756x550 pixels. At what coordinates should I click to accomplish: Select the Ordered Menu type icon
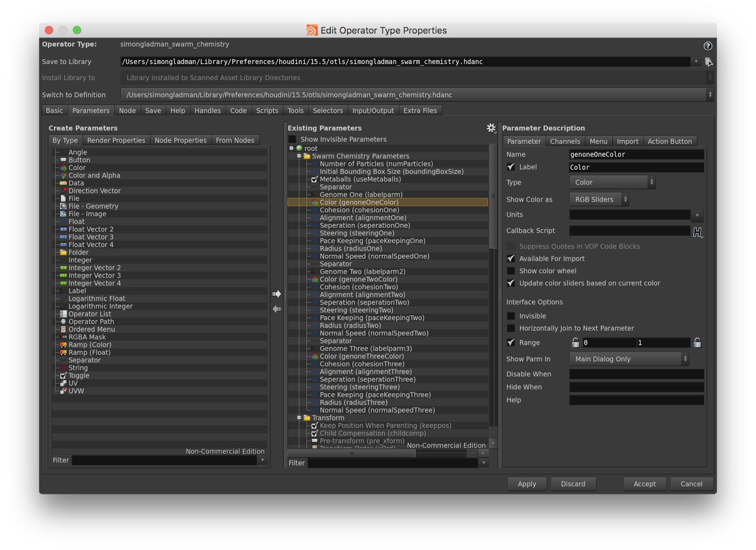[63, 329]
